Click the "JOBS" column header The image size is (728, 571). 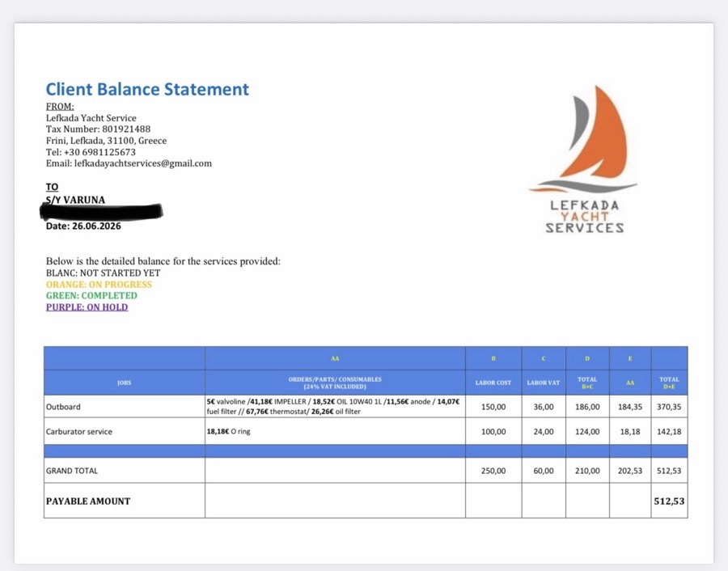[x=125, y=383]
